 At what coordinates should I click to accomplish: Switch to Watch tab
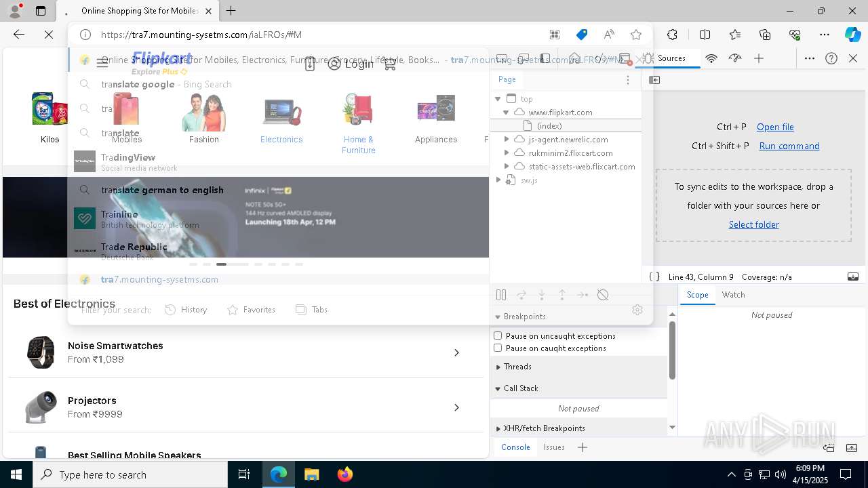pyautogui.click(x=734, y=295)
